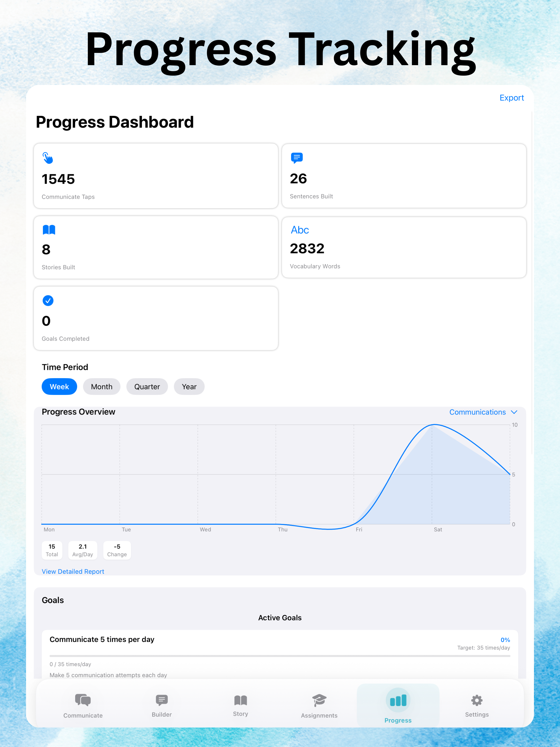Click the Goals section heading

[53, 600]
